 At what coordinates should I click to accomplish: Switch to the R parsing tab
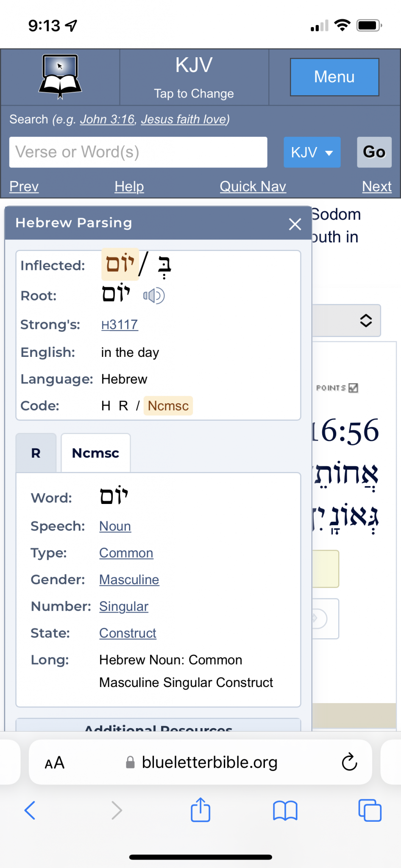click(x=36, y=453)
